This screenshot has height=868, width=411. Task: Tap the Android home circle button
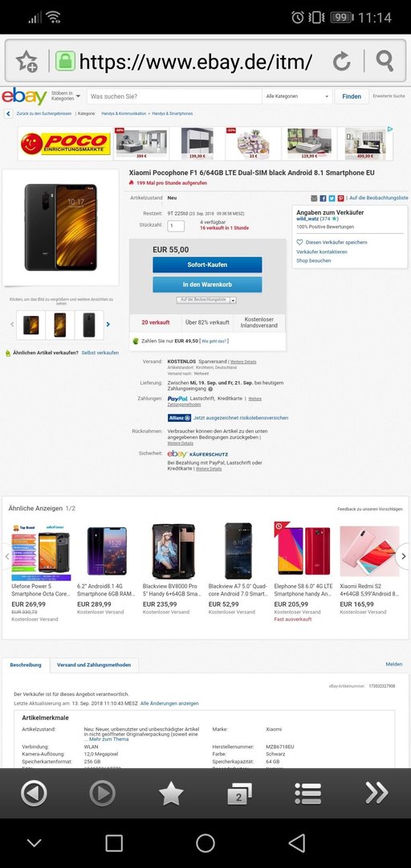point(205,843)
